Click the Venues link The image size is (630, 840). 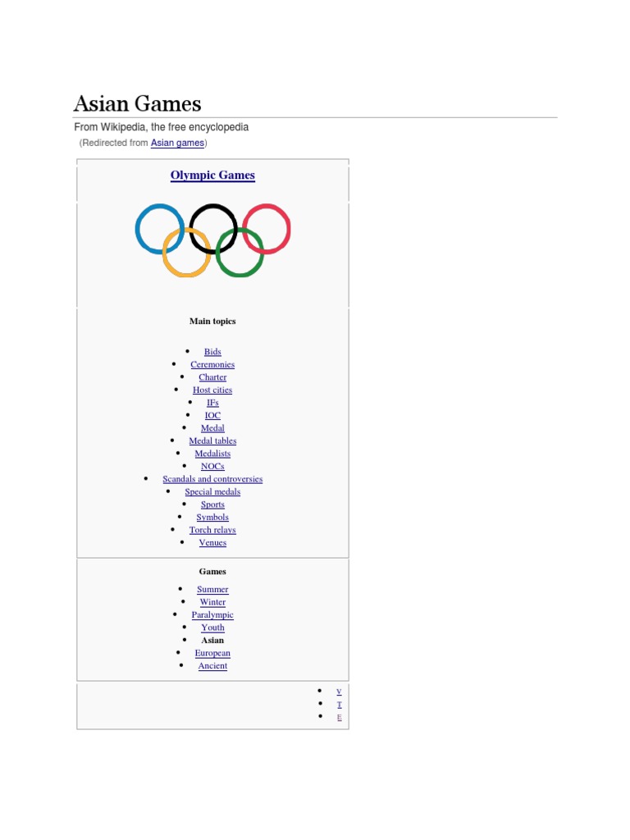click(x=212, y=543)
